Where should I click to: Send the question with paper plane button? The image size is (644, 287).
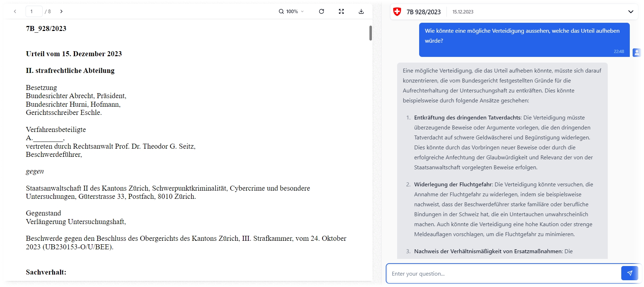pos(629,273)
